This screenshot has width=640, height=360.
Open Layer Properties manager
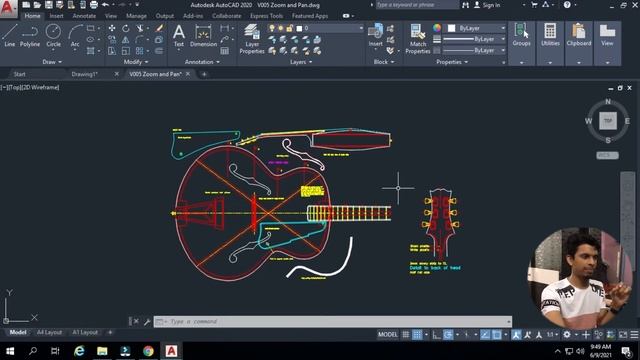[x=252, y=39]
